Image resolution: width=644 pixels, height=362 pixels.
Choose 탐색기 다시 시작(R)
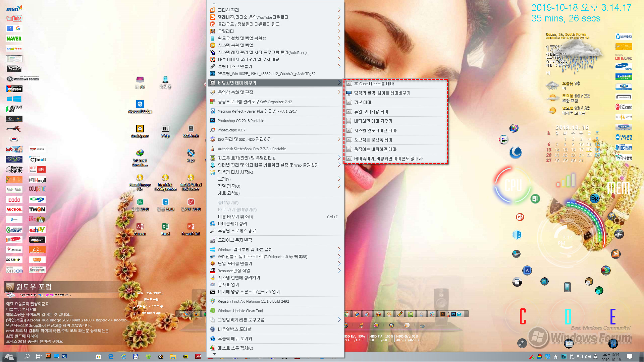276,172
